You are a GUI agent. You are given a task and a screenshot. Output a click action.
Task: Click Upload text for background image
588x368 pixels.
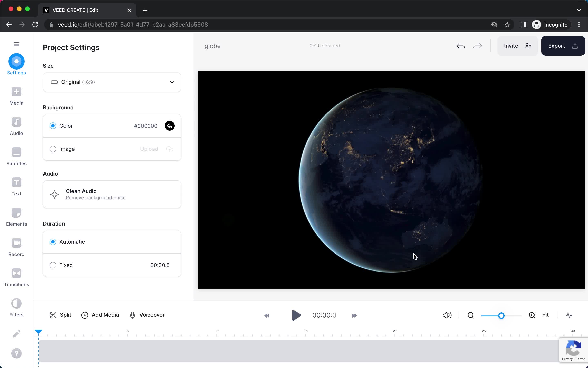coord(149,149)
